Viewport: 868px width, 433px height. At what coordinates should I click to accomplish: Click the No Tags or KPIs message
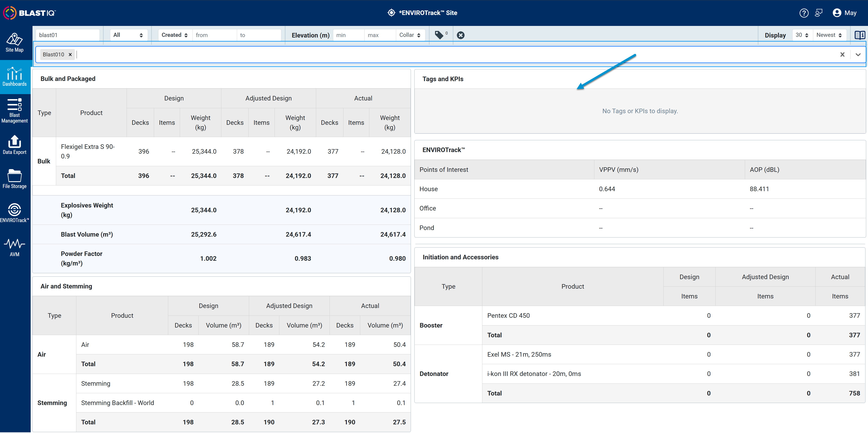click(640, 111)
